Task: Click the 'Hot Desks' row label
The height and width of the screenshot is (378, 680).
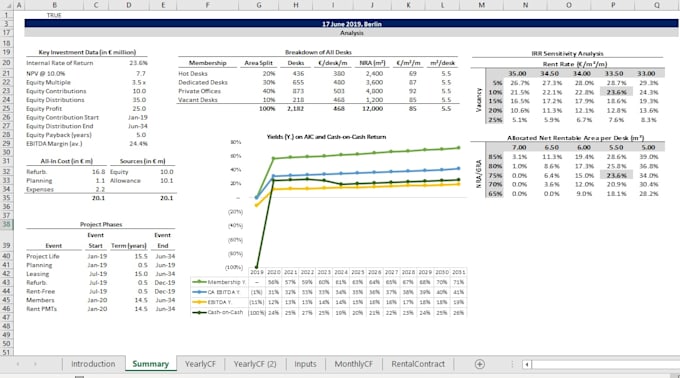Action: pyautogui.click(x=193, y=74)
